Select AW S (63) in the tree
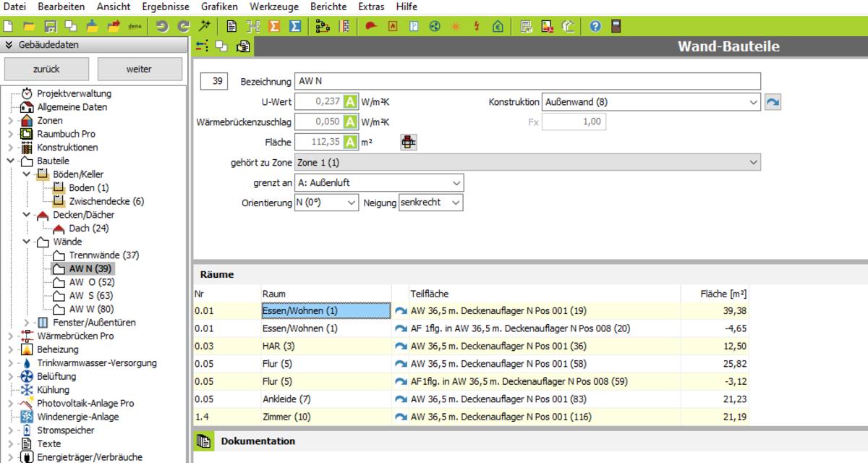Screen dimensions: 868x463 tap(91, 295)
